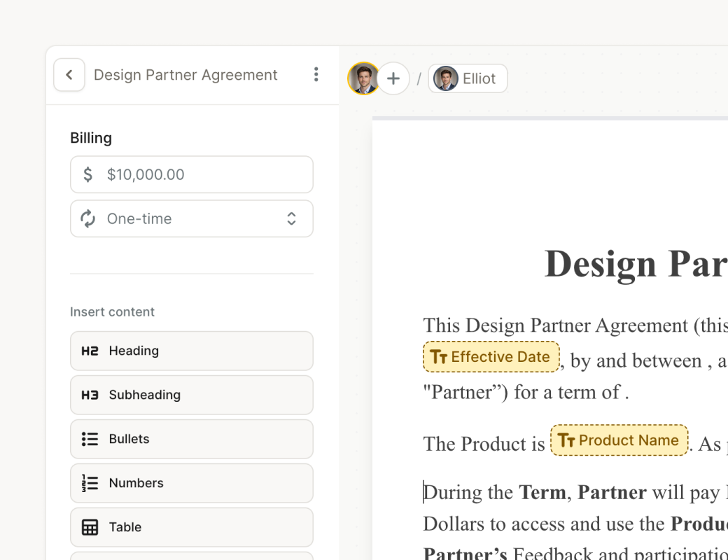Click the numbered list icon
Viewport: 728px width, 560px height.
pyautogui.click(x=90, y=483)
